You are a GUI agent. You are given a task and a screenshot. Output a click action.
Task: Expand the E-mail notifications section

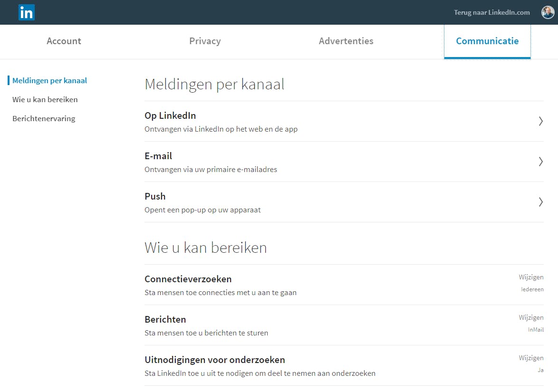[540, 162]
